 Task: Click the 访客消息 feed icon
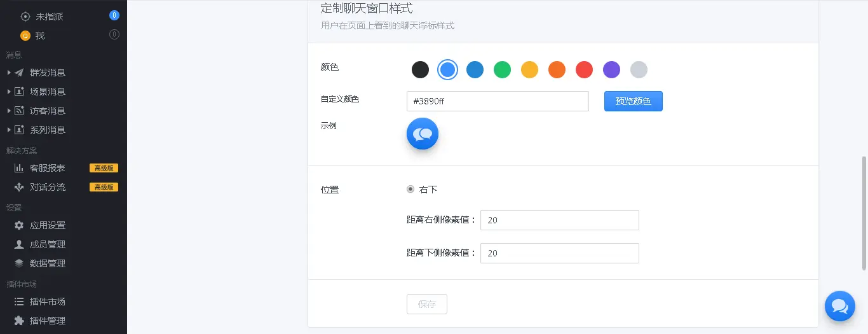[19, 111]
